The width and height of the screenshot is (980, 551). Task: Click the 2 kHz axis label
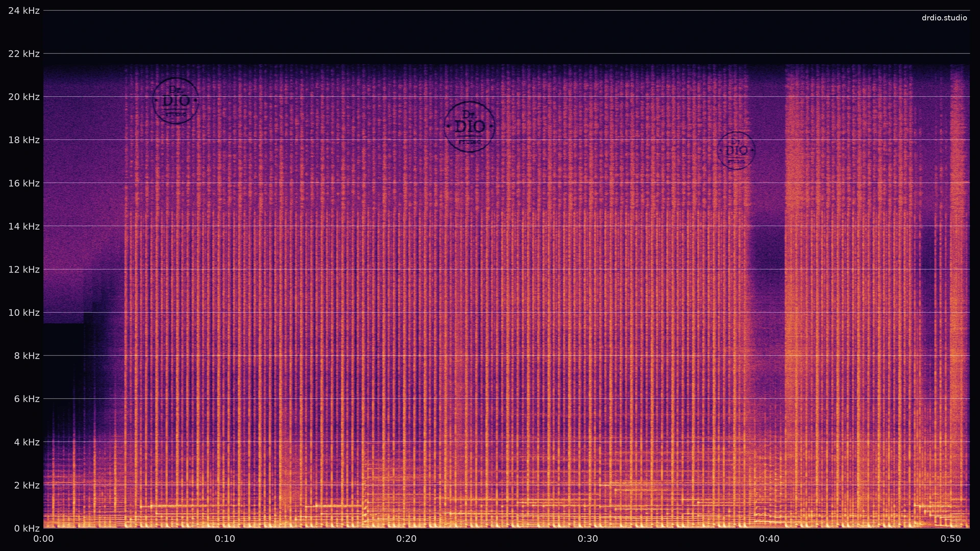[27, 485]
